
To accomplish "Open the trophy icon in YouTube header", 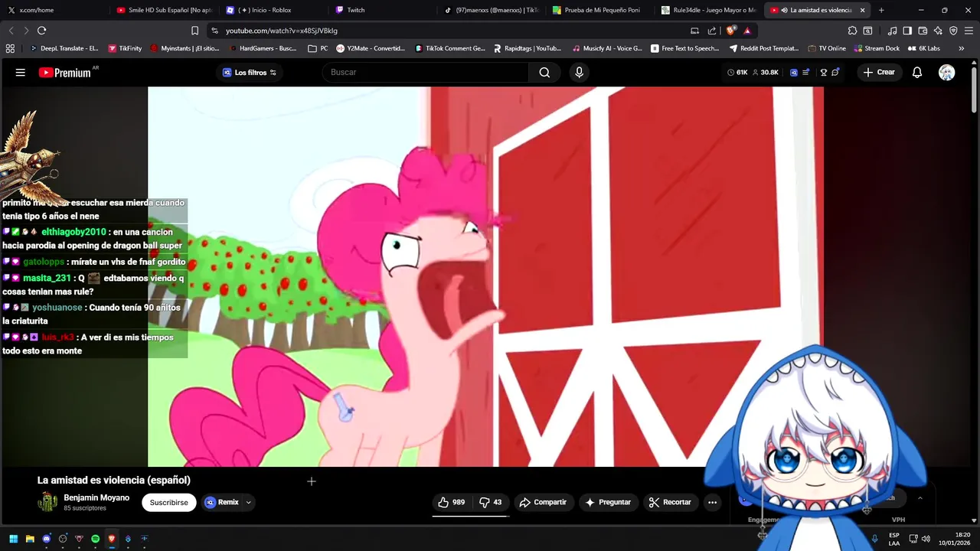I will pos(824,72).
